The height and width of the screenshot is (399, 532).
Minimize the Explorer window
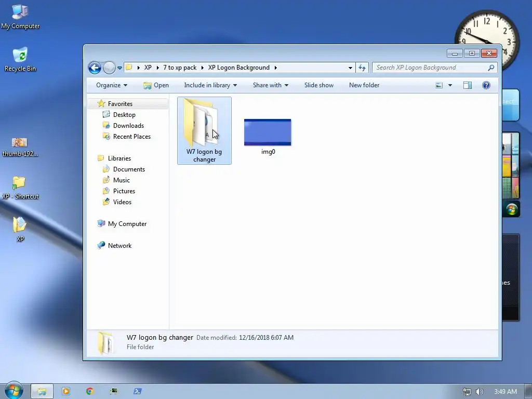coord(455,54)
